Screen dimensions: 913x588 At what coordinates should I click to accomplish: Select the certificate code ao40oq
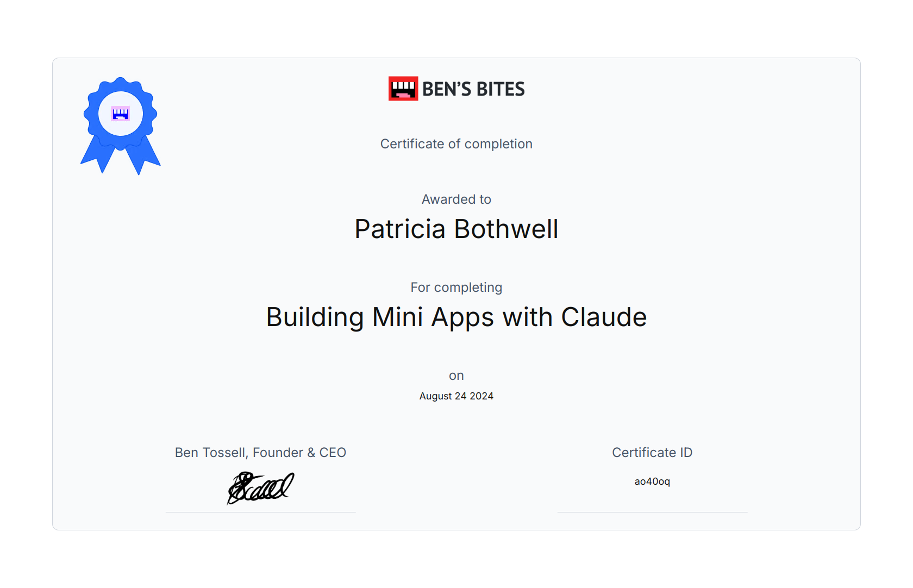(652, 481)
